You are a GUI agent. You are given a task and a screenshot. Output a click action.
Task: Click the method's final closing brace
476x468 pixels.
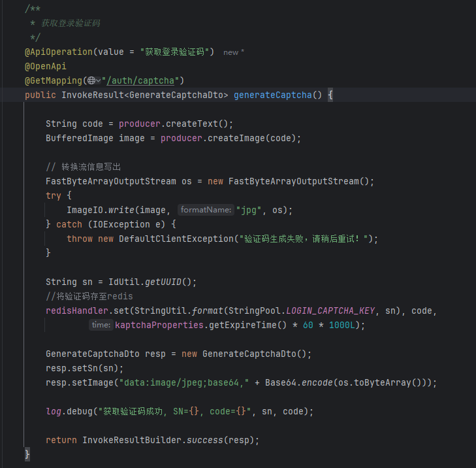point(27,454)
